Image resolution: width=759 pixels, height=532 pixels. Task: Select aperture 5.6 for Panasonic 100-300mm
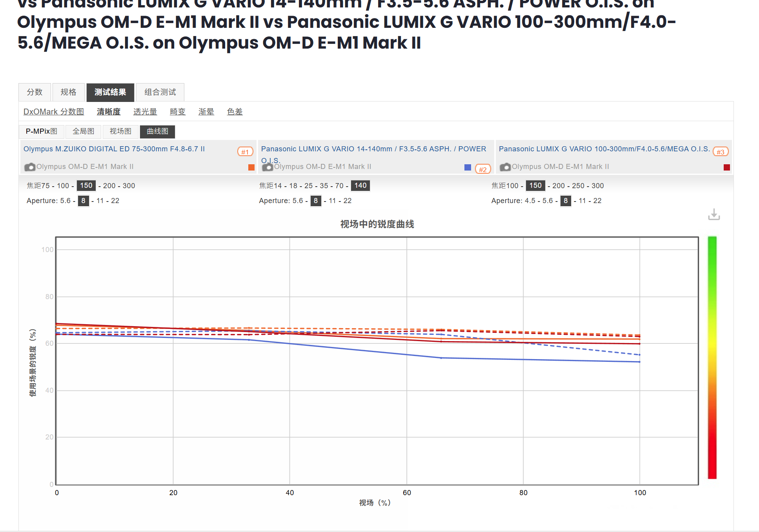[548, 201]
